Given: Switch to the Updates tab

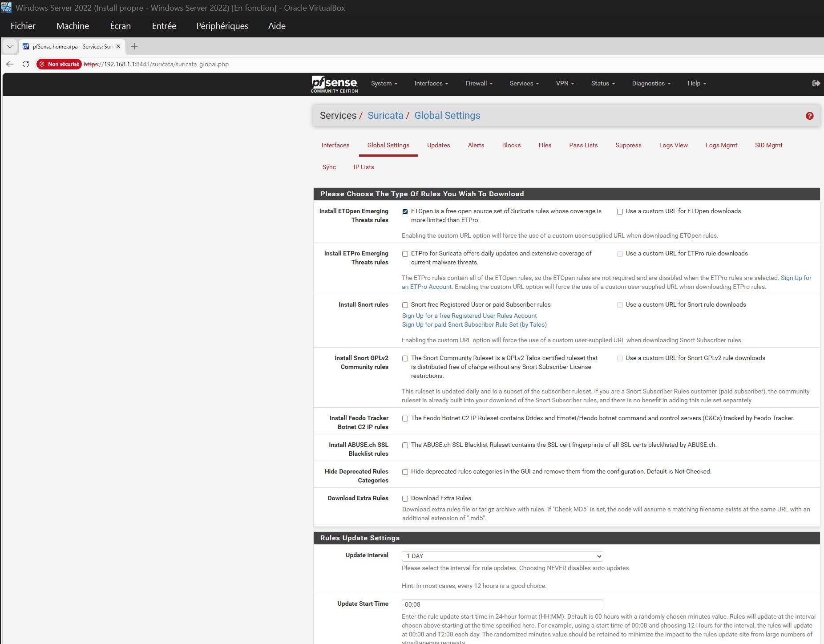Looking at the screenshot, I should click(438, 145).
